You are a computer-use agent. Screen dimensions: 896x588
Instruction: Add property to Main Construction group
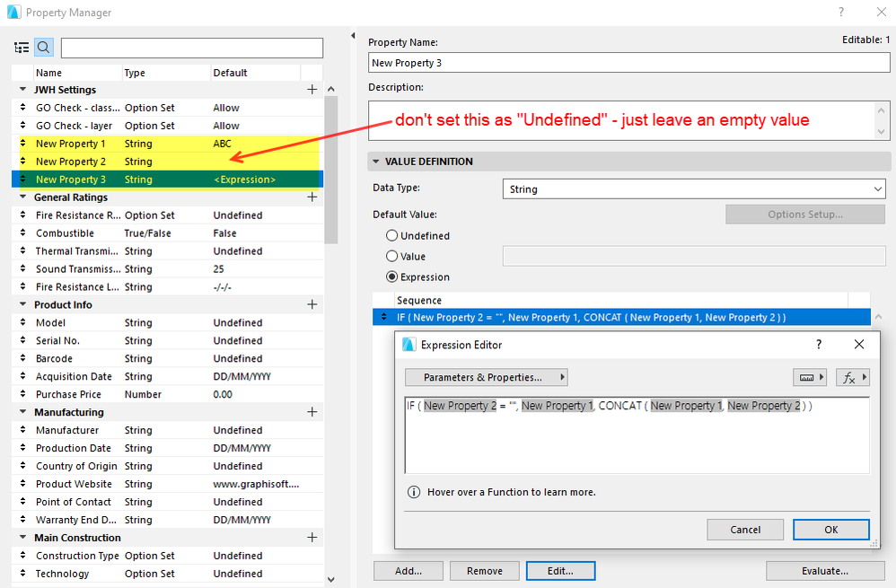(x=312, y=537)
